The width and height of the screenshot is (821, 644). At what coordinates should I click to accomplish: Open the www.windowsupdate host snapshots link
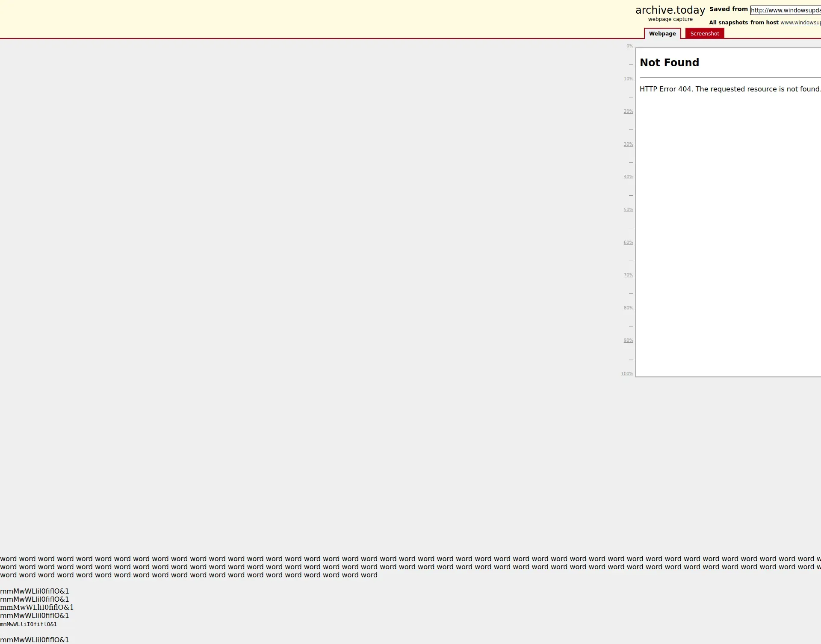(800, 23)
